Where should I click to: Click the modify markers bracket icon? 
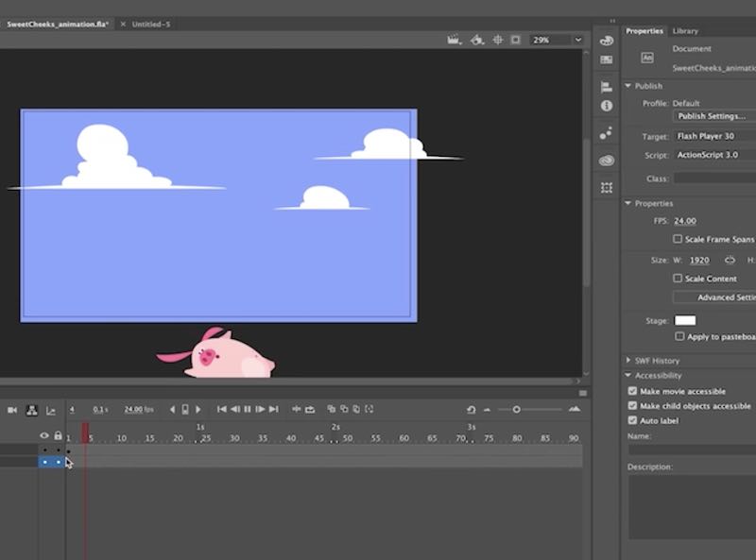click(x=369, y=409)
